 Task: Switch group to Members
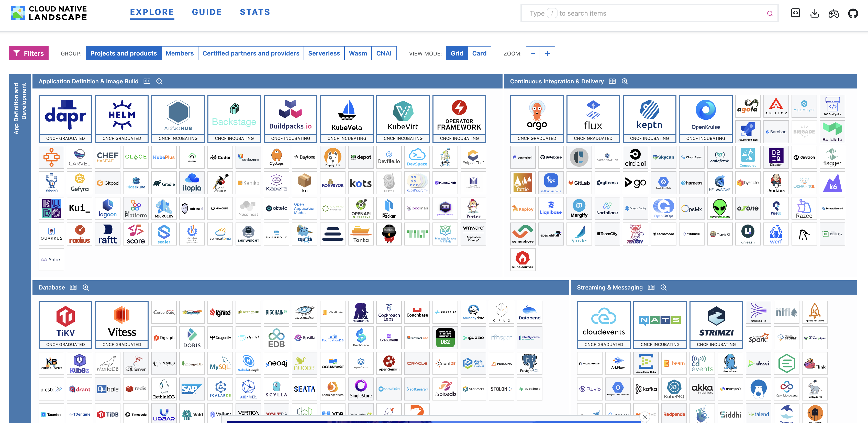[180, 53]
